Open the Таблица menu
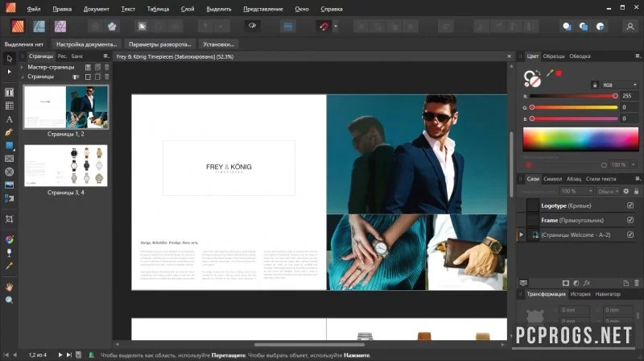The image size is (644, 361). coord(158,9)
